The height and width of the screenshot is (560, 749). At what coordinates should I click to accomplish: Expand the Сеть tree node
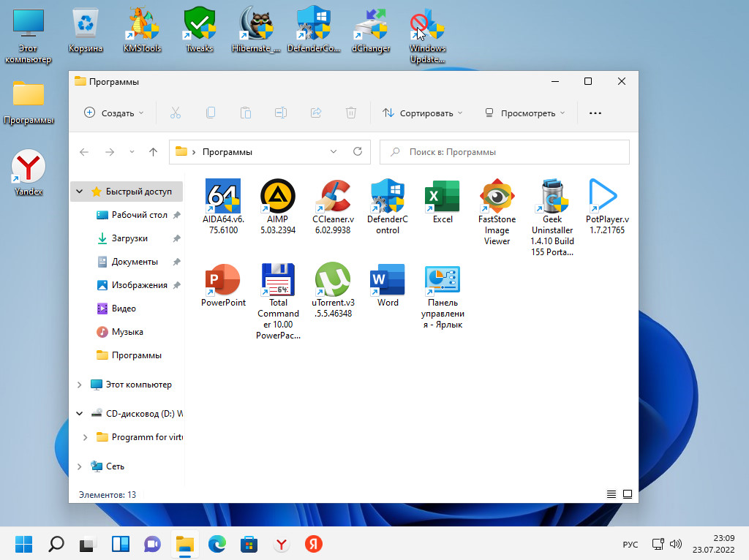[79, 466]
